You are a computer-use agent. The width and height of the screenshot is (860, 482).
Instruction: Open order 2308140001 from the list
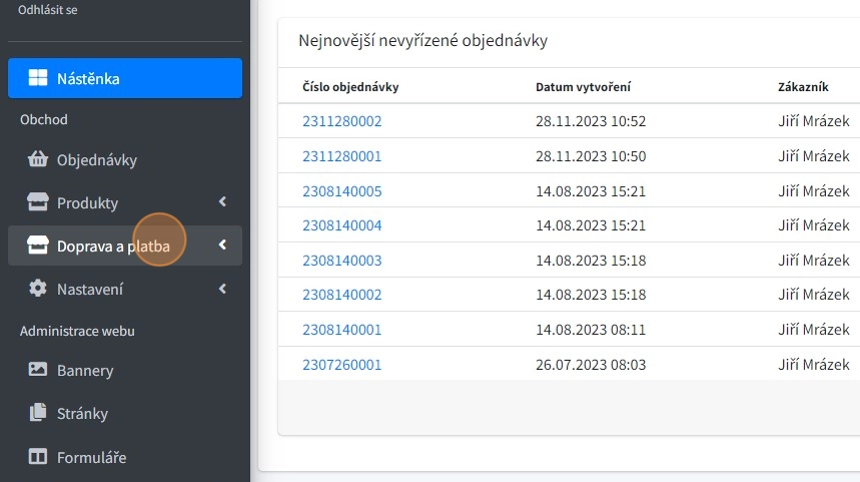click(x=342, y=330)
